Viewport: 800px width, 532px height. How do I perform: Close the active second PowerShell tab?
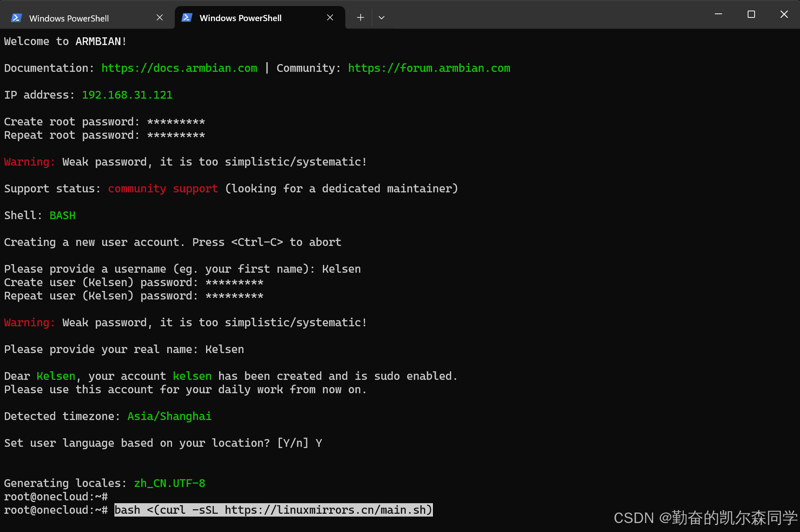coord(330,17)
